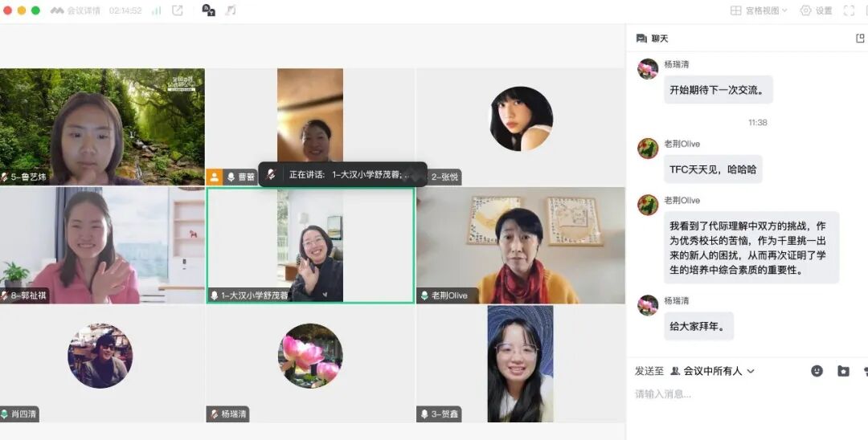Click the translation subtitle icon in title bar

(208, 10)
